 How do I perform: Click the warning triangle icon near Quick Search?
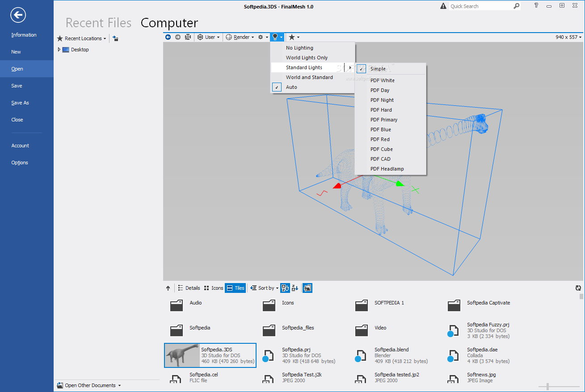(x=443, y=6)
